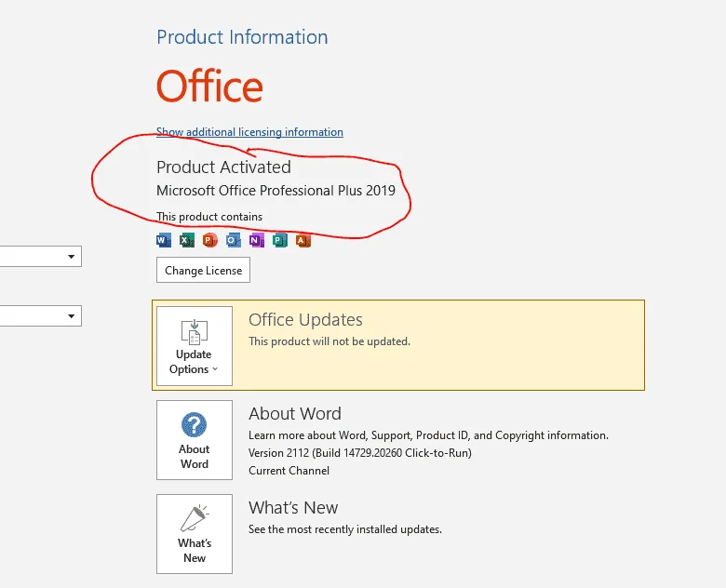Expand the upper dropdown arrow on left edge
The width and height of the screenshot is (726, 588).
tap(72, 257)
